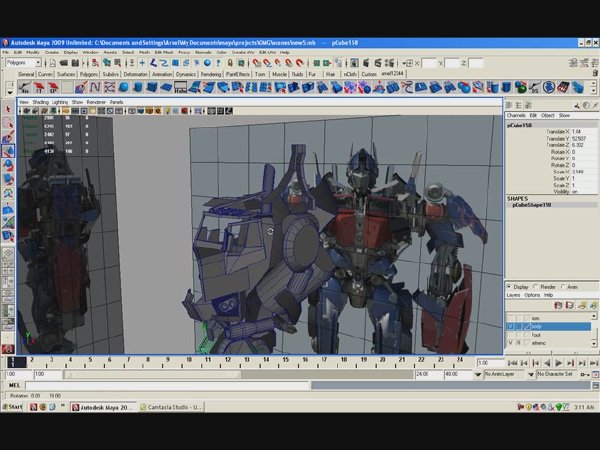600x450 pixels.
Task: Click the Paint Selection tool in toolbox
Action: coord(8,137)
